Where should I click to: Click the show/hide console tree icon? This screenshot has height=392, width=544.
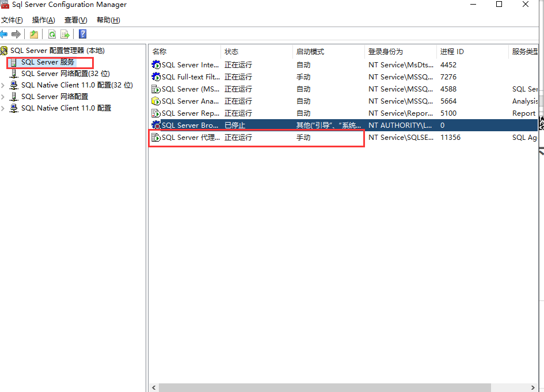[x=34, y=34]
